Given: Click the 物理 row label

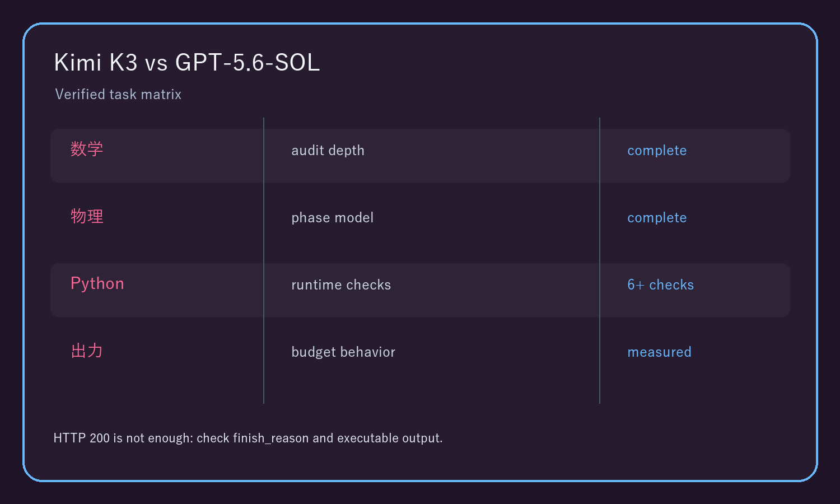Looking at the screenshot, I should click(87, 216).
